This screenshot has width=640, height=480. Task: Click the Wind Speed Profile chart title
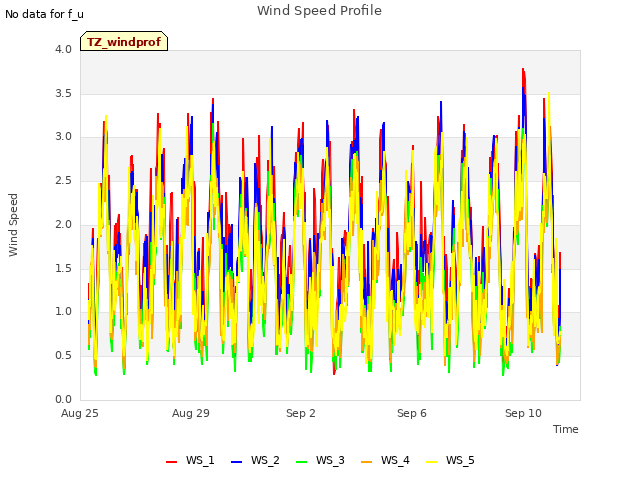[320, 11]
